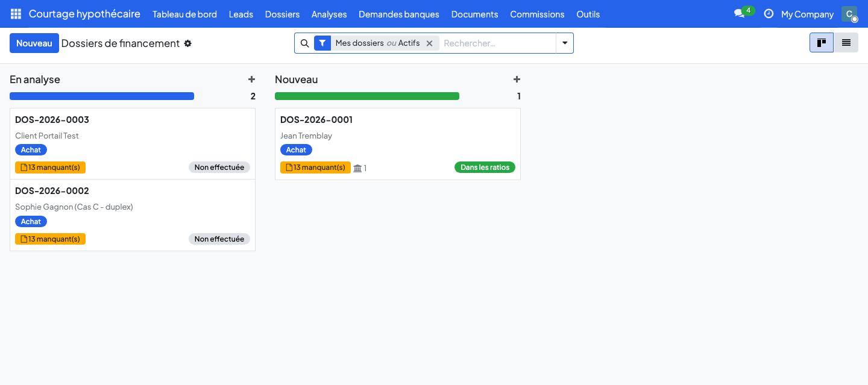The height and width of the screenshot is (385, 868).
Task: Switch to list view
Action: (846, 43)
